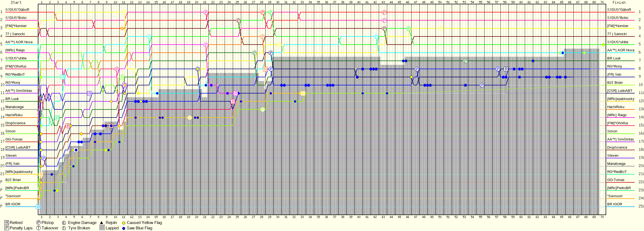This screenshot has height=231, width=644.
Task: Select B2र Brian in the Finish list
Action: (x=615, y=83)
